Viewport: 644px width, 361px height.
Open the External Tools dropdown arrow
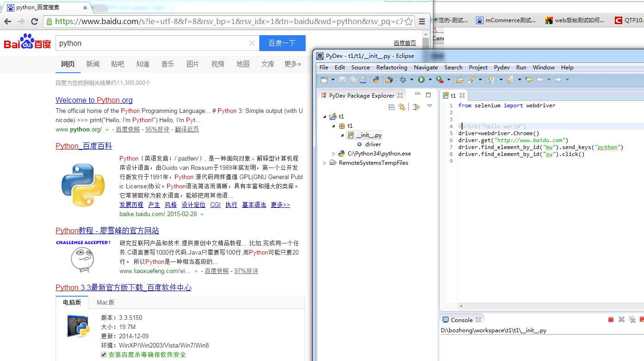pos(449,80)
